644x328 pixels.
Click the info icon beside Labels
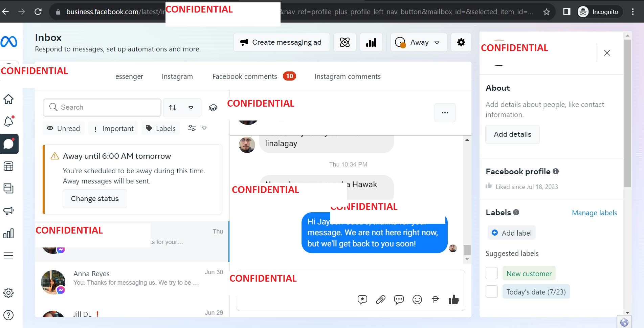click(516, 212)
